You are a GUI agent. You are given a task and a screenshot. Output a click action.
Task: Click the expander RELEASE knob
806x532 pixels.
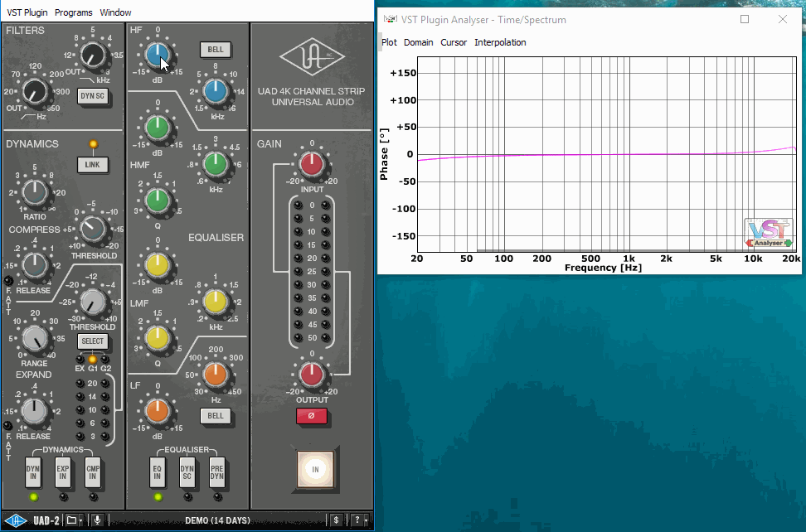click(x=34, y=411)
